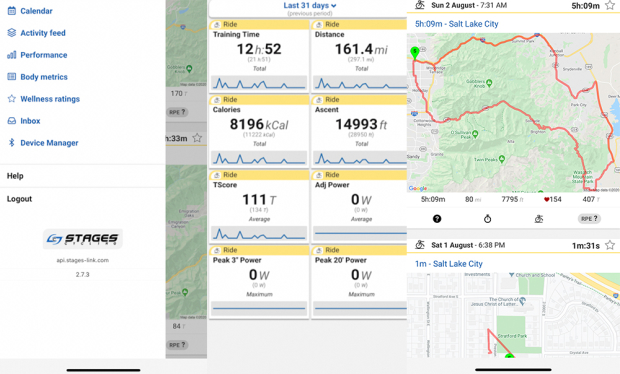Click the Activity feed layers icon

coord(12,33)
